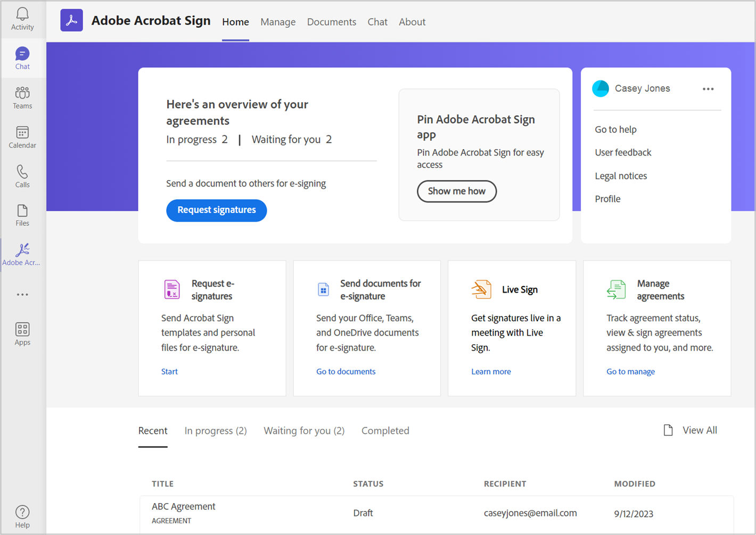Click the Request e-signatures card title
756x535 pixels.
[x=213, y=290]
